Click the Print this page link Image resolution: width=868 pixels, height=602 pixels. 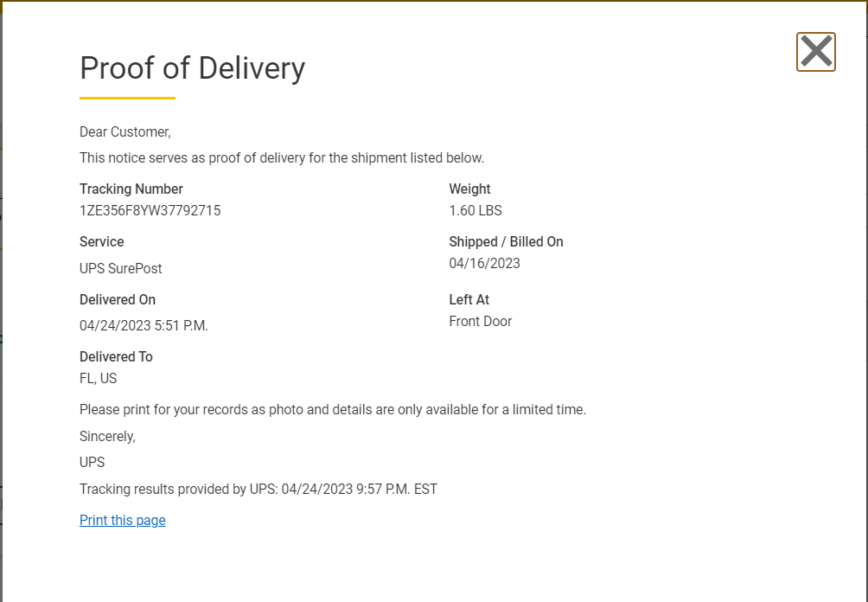click(123, 520)
